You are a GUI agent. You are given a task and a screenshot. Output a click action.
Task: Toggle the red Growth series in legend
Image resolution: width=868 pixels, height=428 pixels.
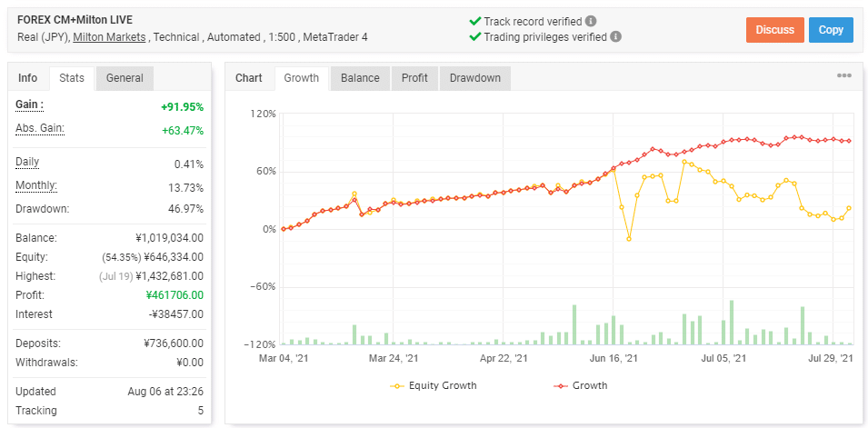tap(580, 385)
